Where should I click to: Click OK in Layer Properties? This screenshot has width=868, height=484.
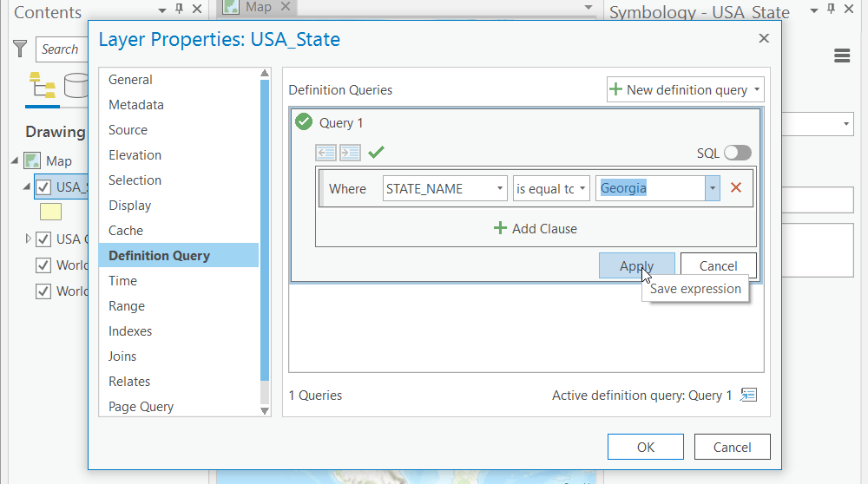[646, 447]
